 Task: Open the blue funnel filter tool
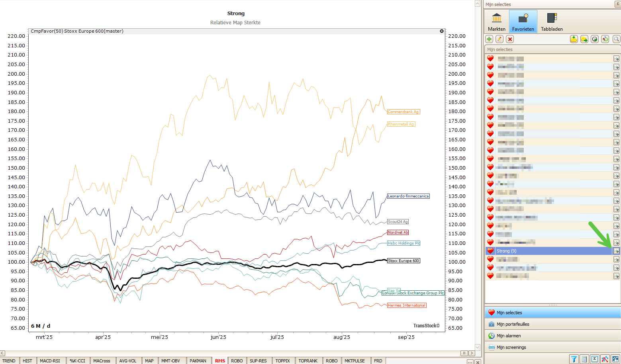[574, 359]
